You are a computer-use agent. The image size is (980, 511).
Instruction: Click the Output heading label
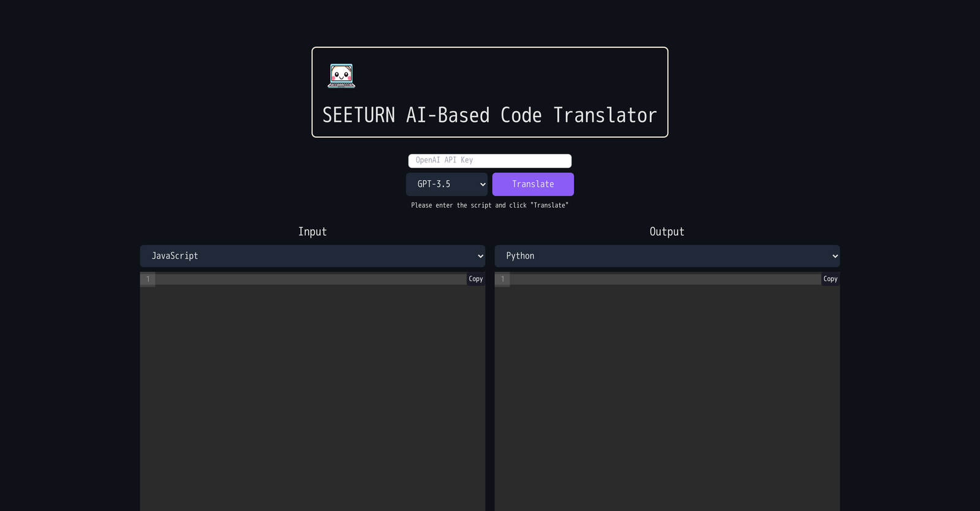[x=667, y=232]
